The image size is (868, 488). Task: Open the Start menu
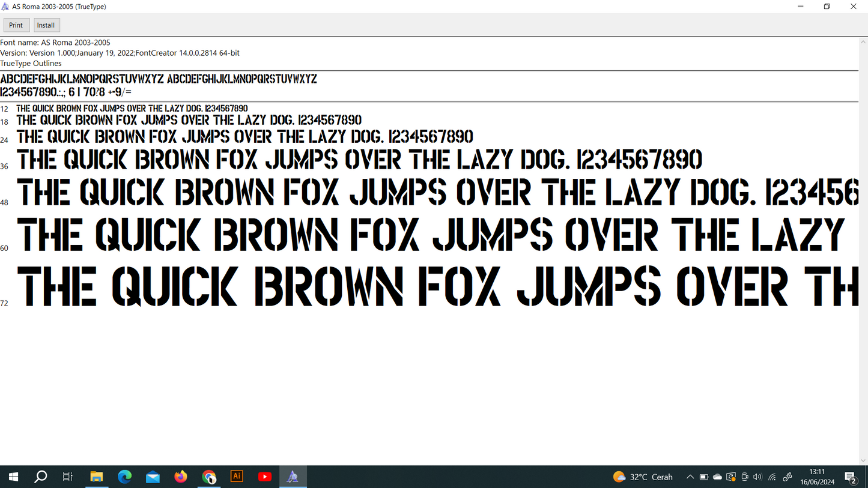(13, 476)
